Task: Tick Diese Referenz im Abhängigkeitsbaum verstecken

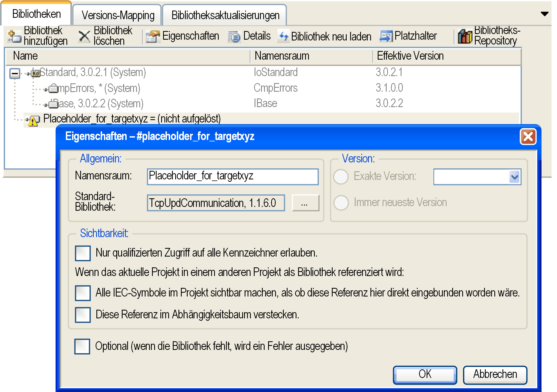Action: [x=83, y=315]
